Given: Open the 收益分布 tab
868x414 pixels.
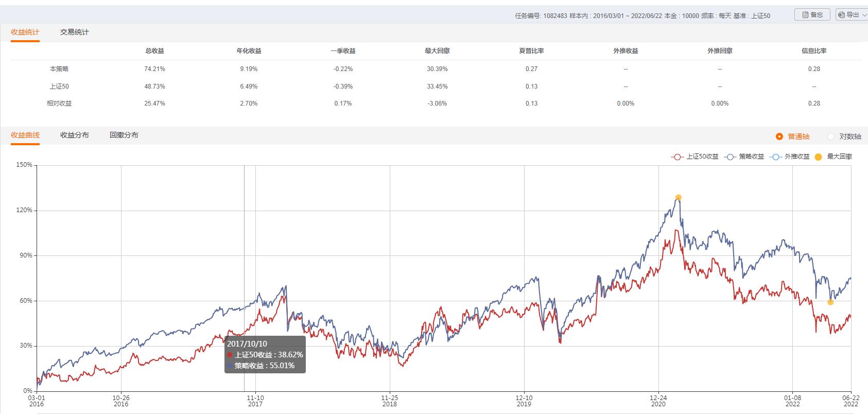Looking at the screenshot, I should click(x=75, y=135).
